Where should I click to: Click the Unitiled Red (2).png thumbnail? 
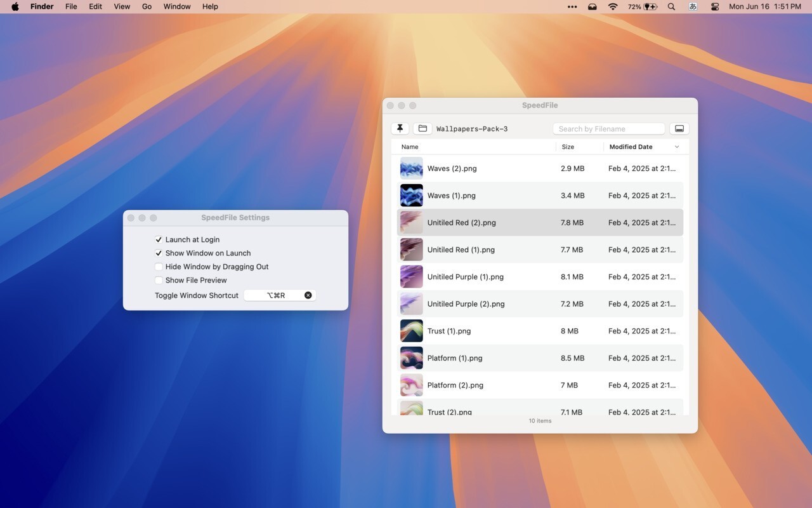point(411,222)
